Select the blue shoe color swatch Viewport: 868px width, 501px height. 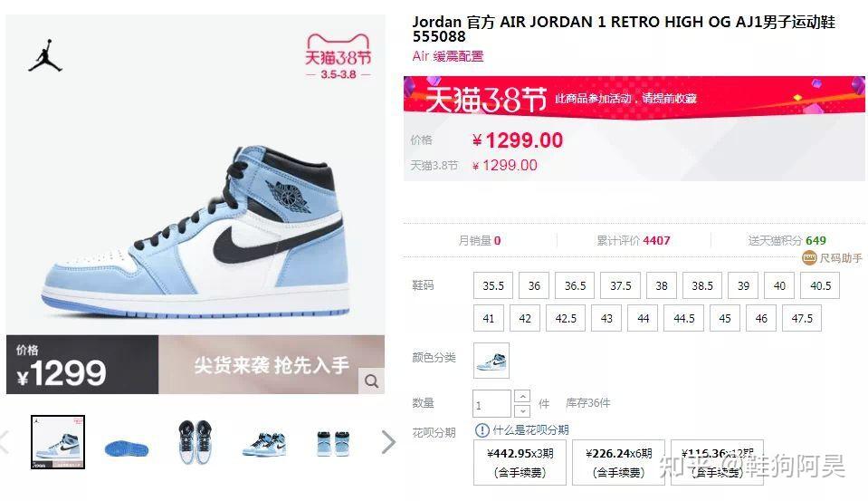pos(491,361)
